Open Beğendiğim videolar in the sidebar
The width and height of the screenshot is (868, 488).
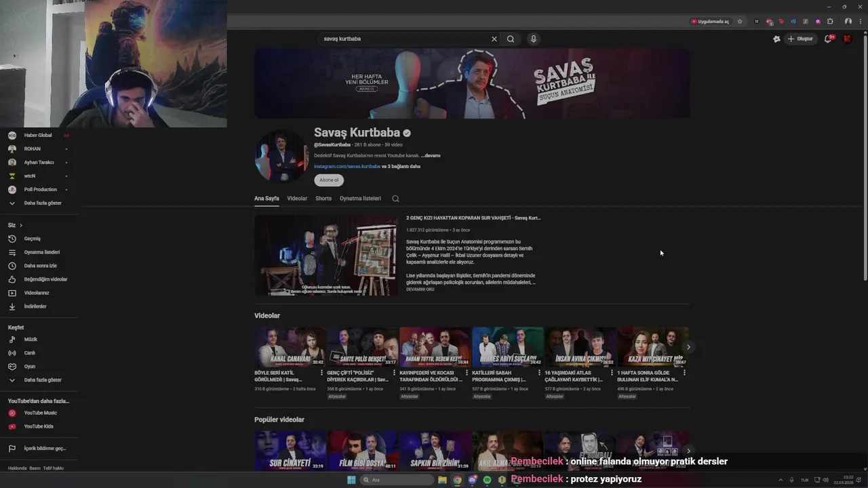click(38, 279)
